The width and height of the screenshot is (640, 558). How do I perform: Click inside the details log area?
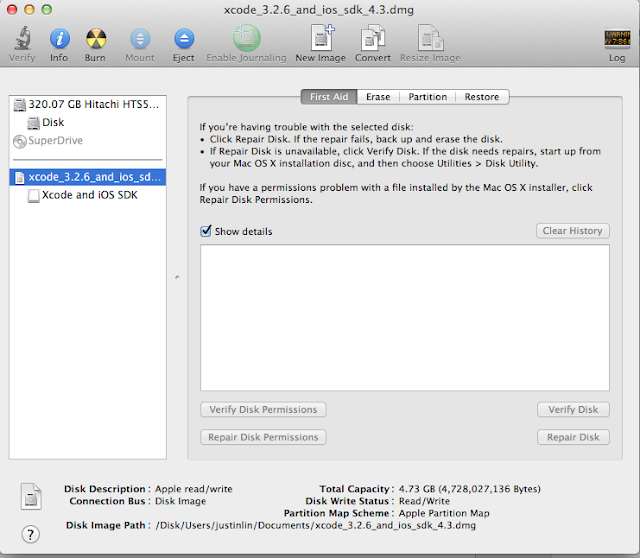pyautogui.click(x=405, y=318)
